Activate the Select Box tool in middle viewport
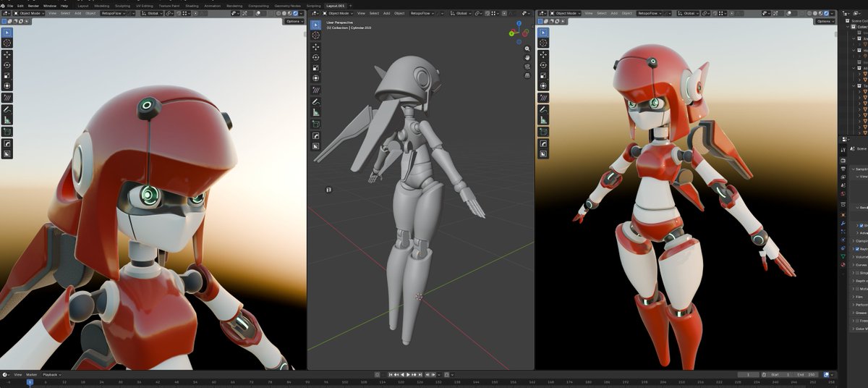The image size is (868, 388). (x=316, y=25)
